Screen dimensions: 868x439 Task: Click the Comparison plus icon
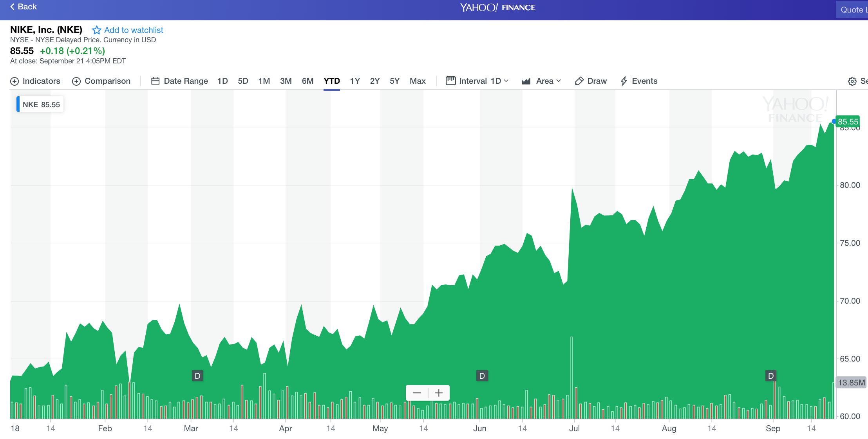(x=76, y=81)
